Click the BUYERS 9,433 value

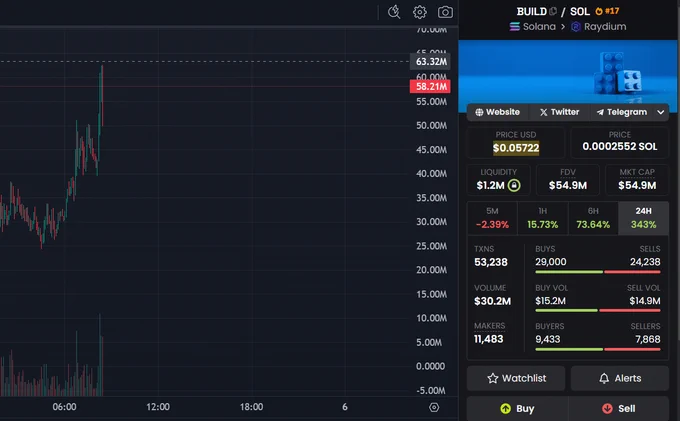click(548, 339)
